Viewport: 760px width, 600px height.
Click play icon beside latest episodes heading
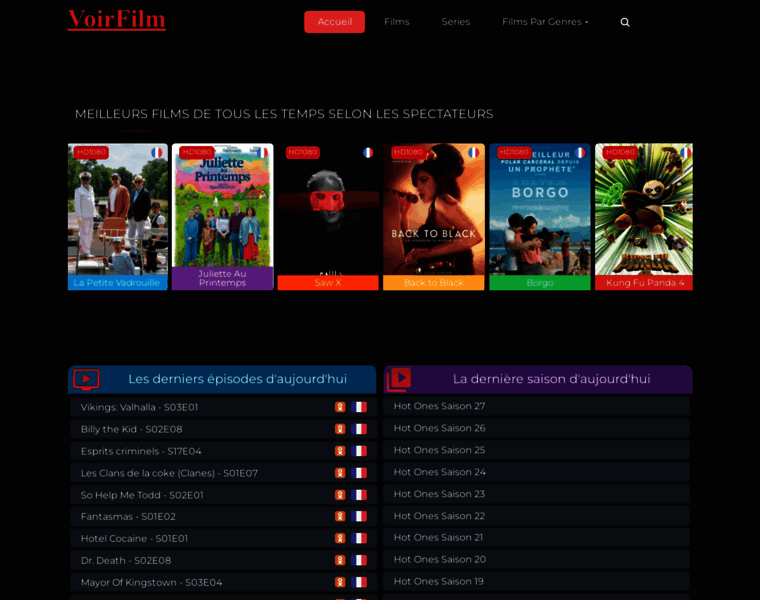coord(87,379)
